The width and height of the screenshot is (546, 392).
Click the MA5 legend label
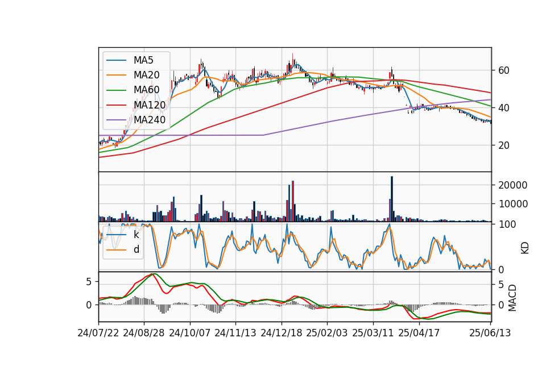pos(143,60)
